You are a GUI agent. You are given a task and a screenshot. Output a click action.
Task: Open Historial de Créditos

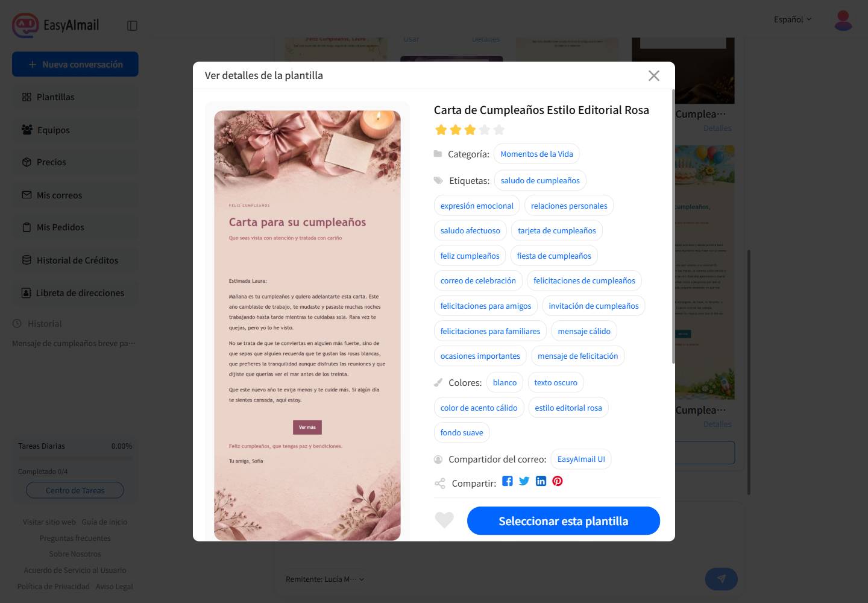click(x=75, y=260)
